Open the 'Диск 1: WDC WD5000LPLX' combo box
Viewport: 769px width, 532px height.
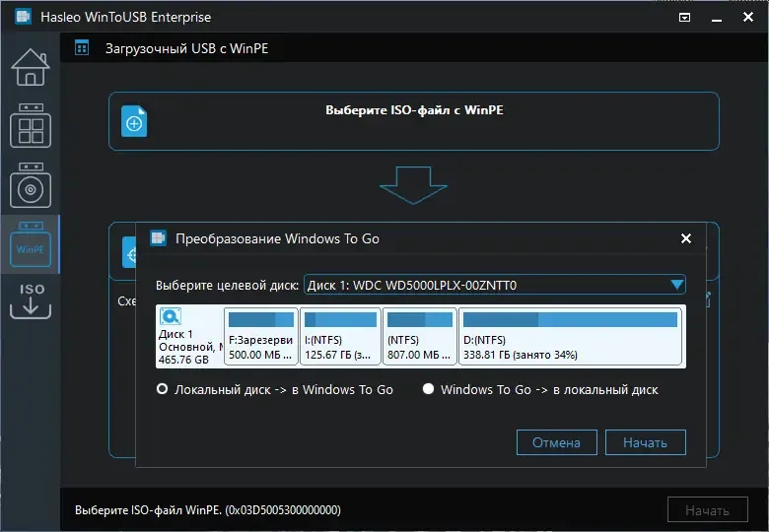[x=493, y=286]
